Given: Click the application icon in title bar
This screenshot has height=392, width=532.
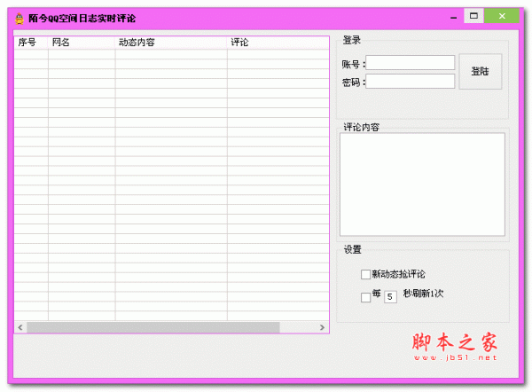Looking at the screenshot, I should click(20, 19).
